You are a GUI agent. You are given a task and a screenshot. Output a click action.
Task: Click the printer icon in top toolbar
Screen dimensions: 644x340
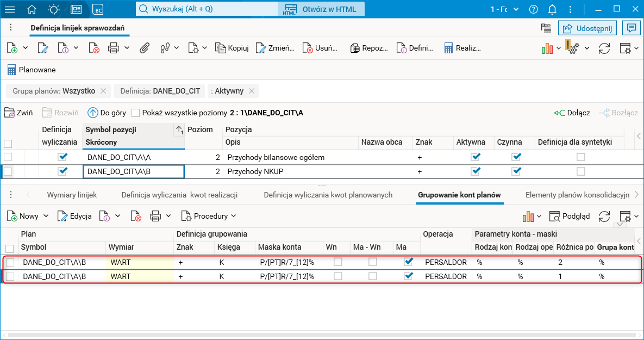pos(114,48)
